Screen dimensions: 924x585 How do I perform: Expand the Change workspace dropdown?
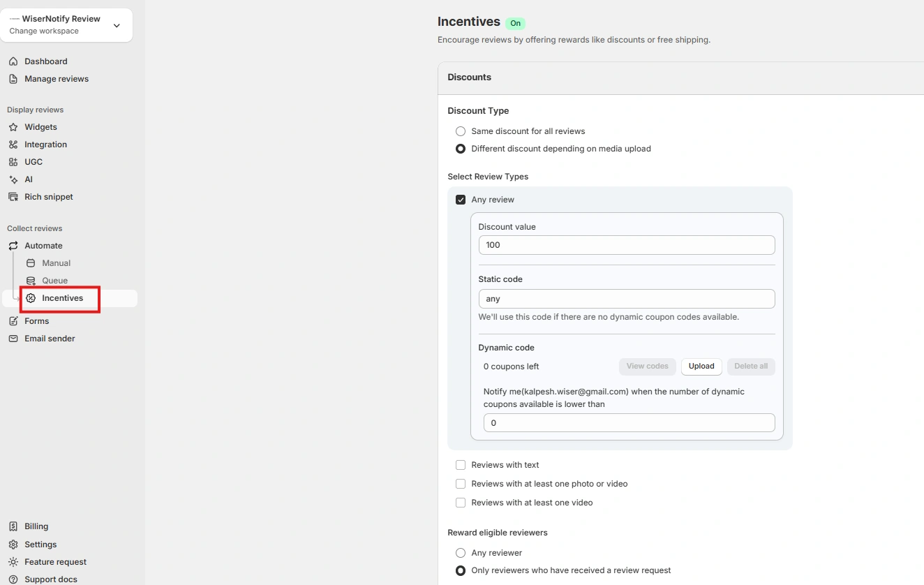coord(117,25)
